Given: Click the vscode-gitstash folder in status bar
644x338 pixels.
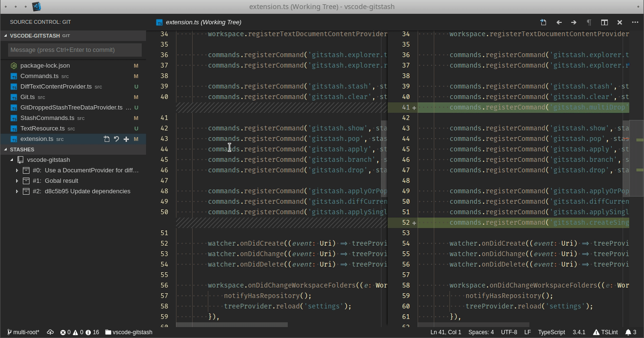Looking at the screenshot, I should coord(128,332).
